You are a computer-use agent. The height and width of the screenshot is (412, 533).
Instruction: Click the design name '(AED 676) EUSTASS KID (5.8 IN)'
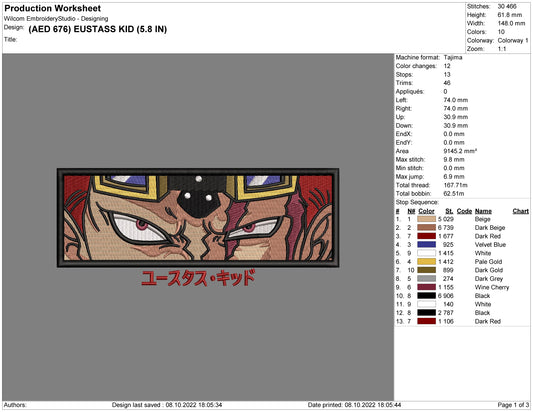pyautogui.click(x=98, y=29)
